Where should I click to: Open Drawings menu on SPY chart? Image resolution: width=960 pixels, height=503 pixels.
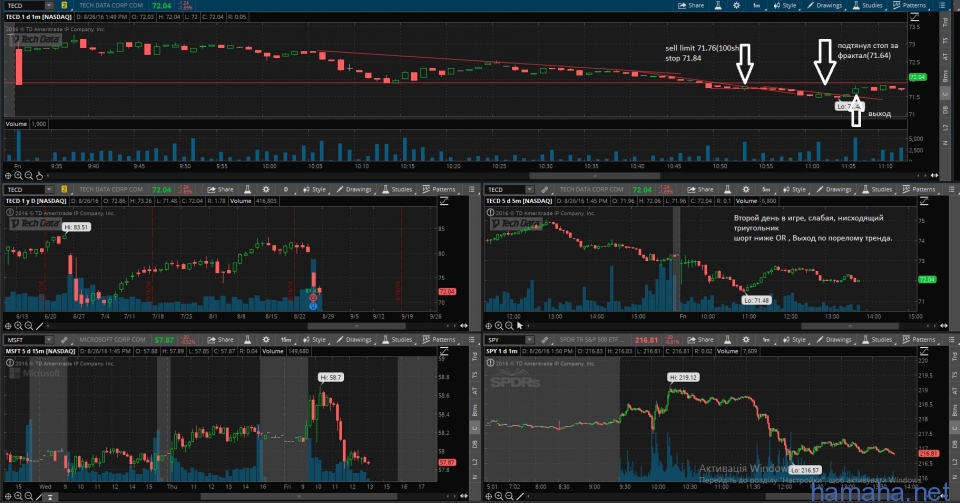tap(834, 340)
